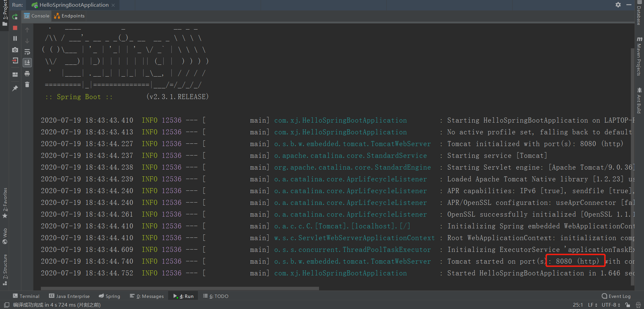Open the Terminal tool window tab
644x309 pixels.
26,296
